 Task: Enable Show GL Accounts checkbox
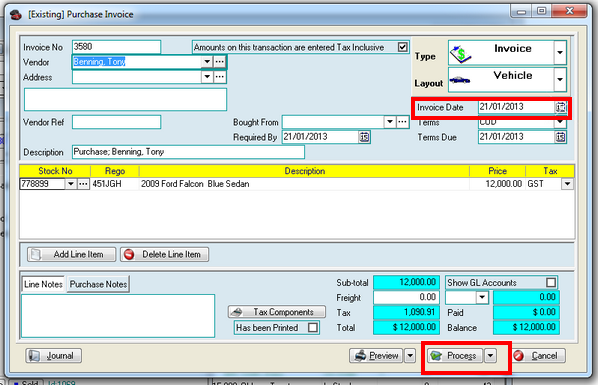(551, 282)
